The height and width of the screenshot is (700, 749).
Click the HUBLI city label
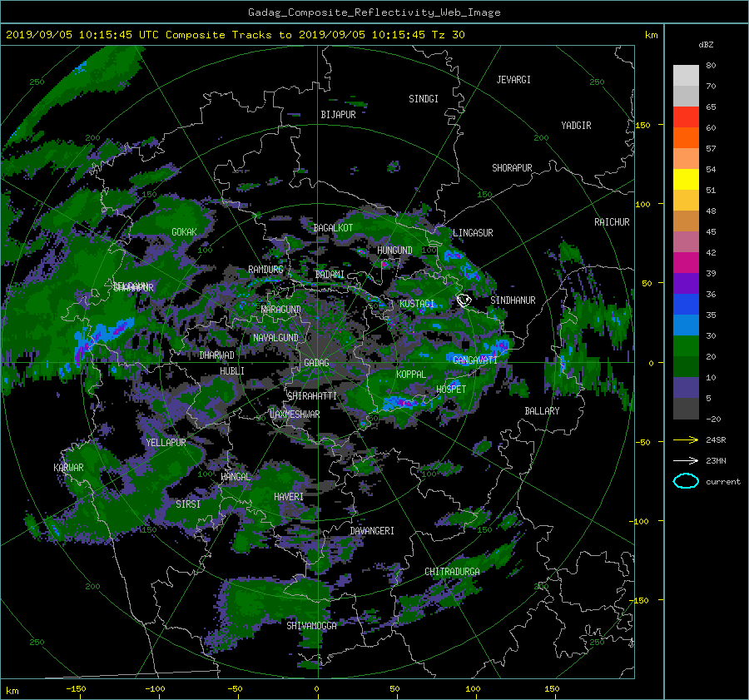point(232,371)
